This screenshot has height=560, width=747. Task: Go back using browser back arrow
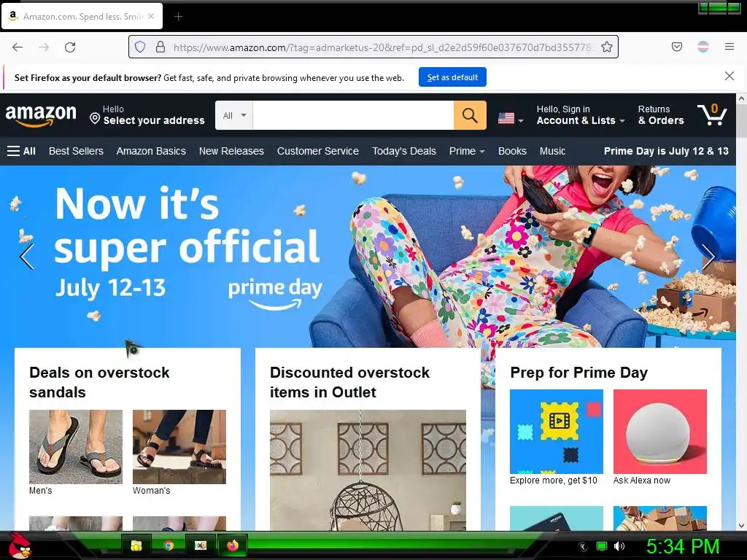pyautogui.click(x=18, y=47)
